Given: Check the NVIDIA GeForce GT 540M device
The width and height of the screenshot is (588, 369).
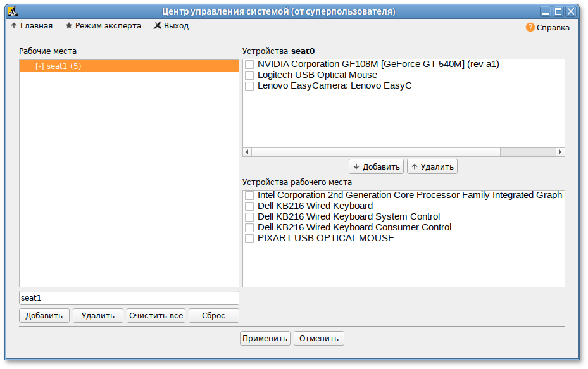Looking at the screenshot, I should click(x=249, y=65).
